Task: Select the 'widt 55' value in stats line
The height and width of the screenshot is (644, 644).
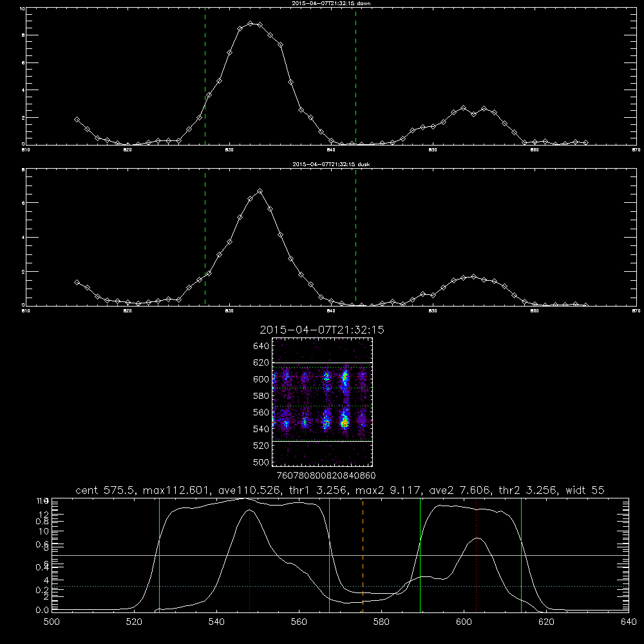Action: point(585,490)
